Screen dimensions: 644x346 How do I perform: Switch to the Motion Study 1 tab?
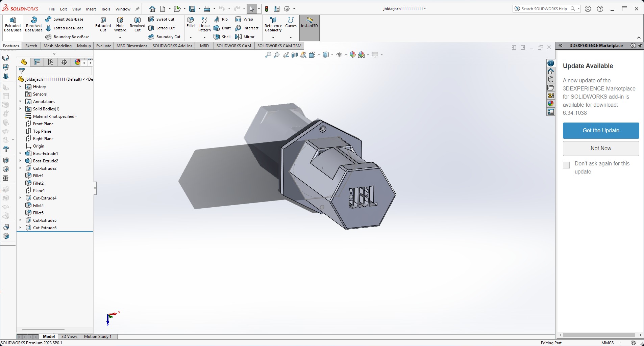point(98,337)
